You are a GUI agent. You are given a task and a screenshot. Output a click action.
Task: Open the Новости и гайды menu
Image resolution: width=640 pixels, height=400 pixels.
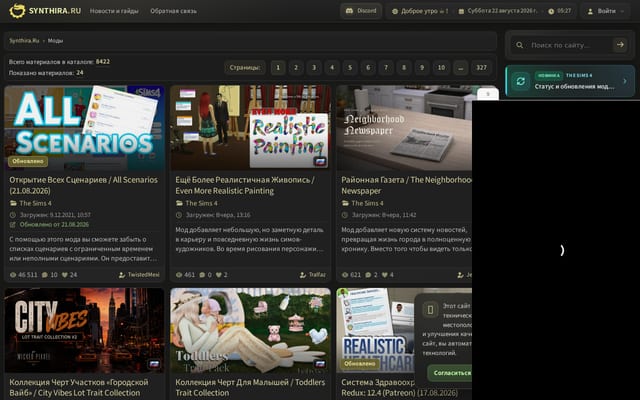tap(114, 11)
